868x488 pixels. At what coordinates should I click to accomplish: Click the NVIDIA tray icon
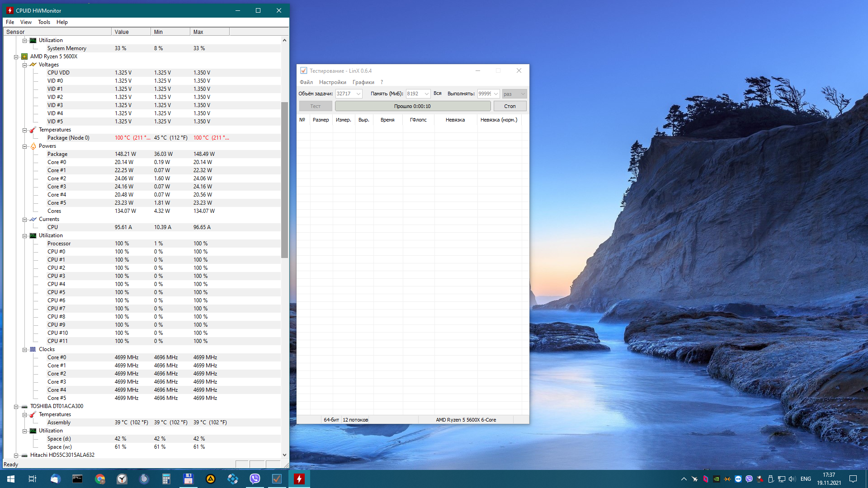(717, 479)
